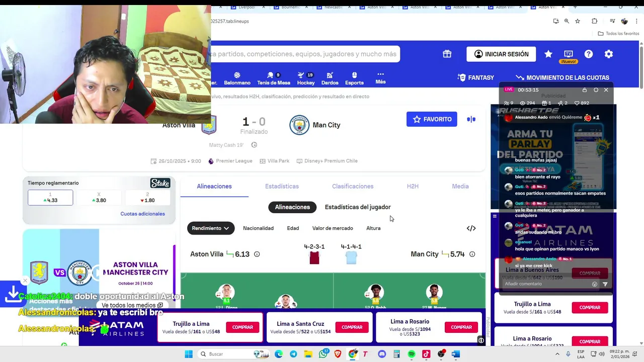Open MOVIMIENTO DE LAS CUOTAS link
This screenshot has width=644, height=362.
pos(562,77)
